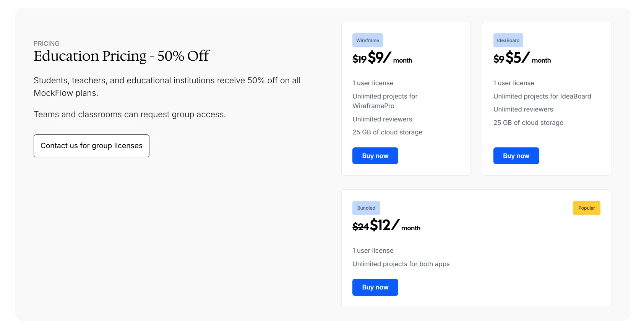644x328 pixels.
Task: Click the $9 per month Wireframe price
Action: point(379,58)
